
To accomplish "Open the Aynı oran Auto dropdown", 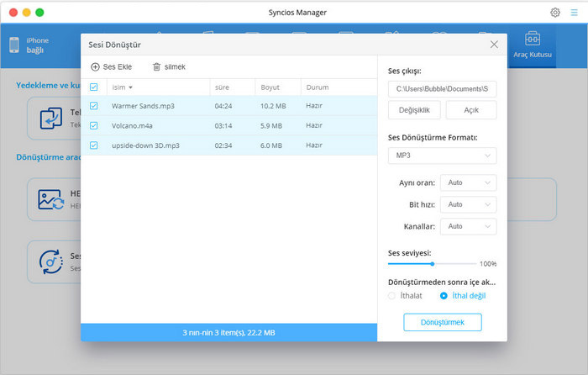I will coord(469,182).
